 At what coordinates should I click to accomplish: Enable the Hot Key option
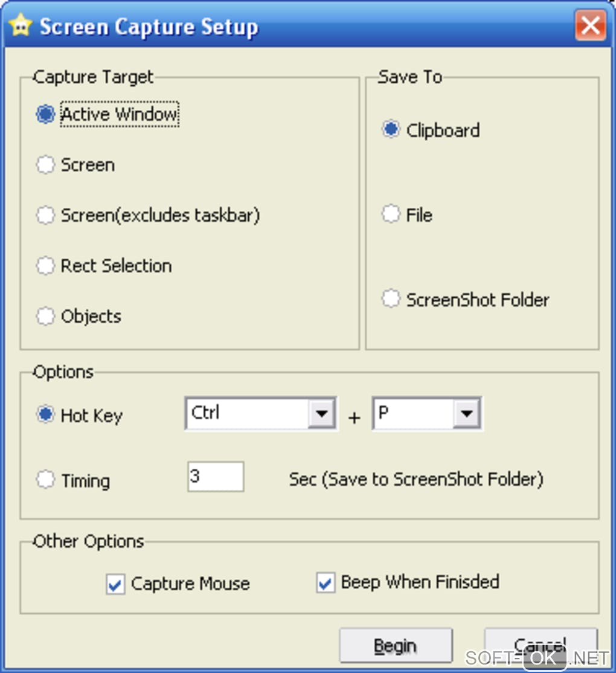tap(46, 415)
